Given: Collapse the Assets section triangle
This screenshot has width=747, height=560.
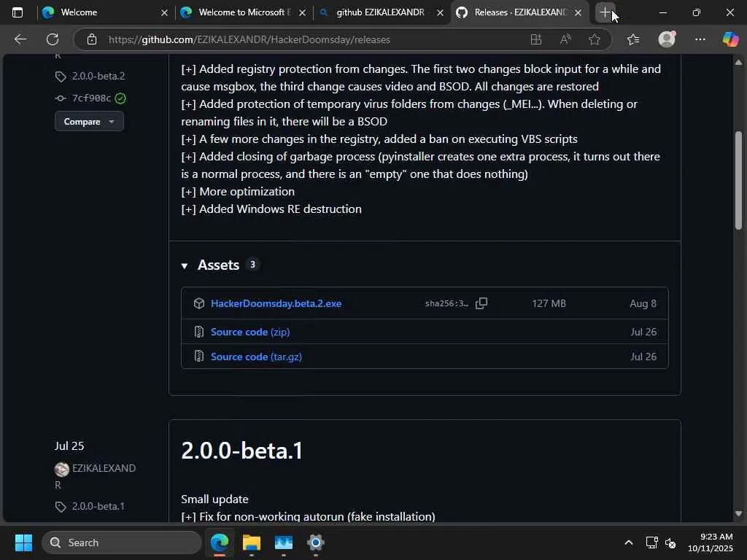Looking at the screenshot, I should pyautogui.click(x=185, y=265).
